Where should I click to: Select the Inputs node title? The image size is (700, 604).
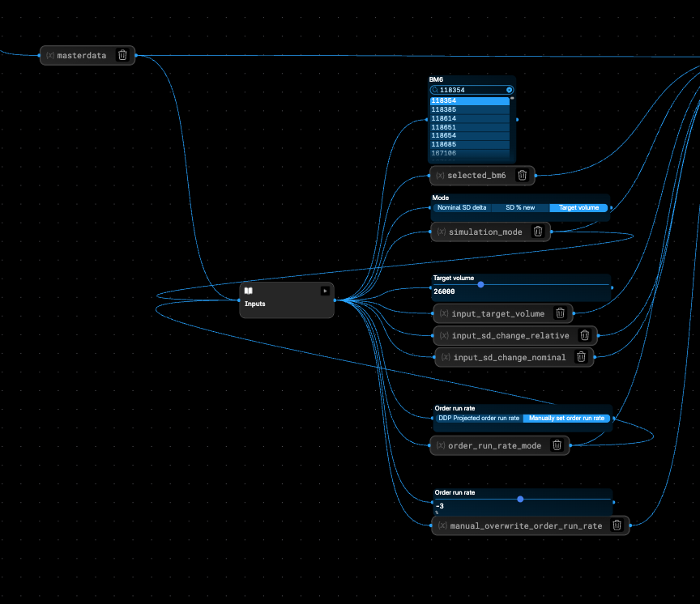pyautogui.click(x=255, y=304)
